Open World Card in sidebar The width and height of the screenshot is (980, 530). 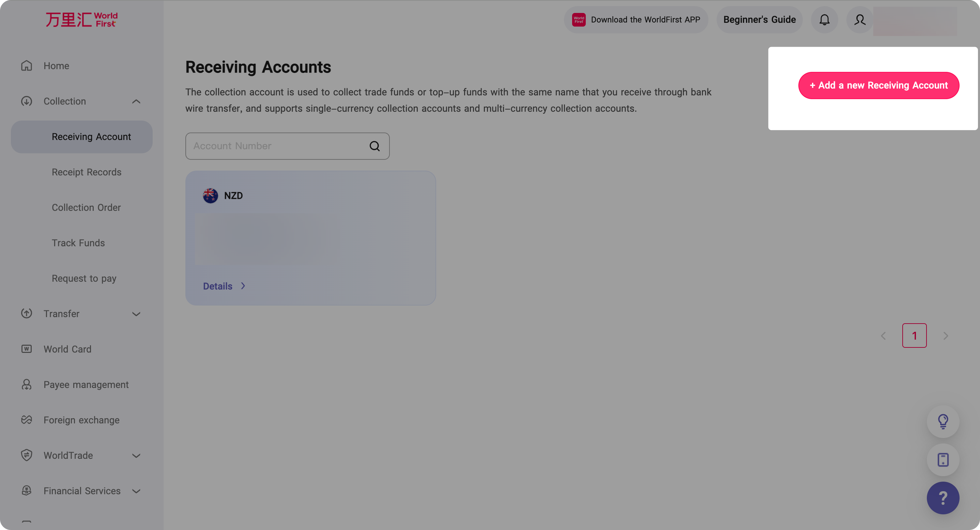[67, 349]
